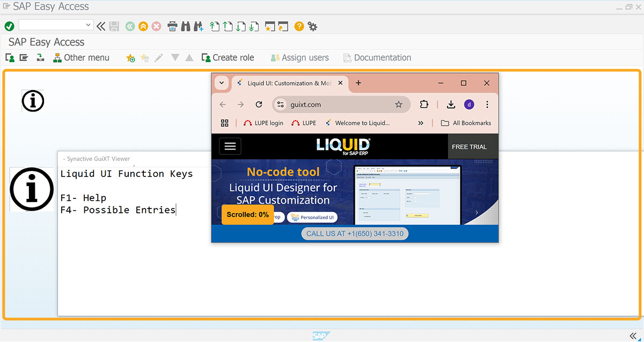This screenshot has width=644, height=342.
Task: Open 'Welcome to Liquid...' bookmark
Action: [x=357, y=123]
